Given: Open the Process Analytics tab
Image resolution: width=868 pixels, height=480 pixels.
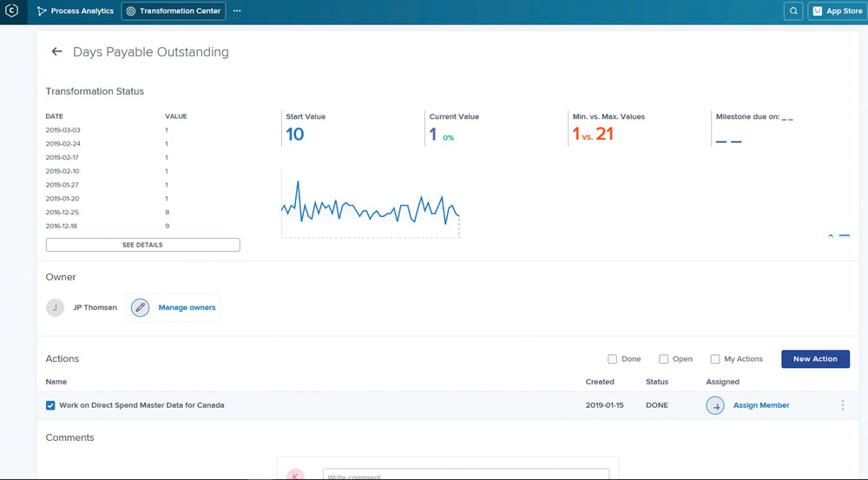Looking at the screenshot, I should click(75, 11).
